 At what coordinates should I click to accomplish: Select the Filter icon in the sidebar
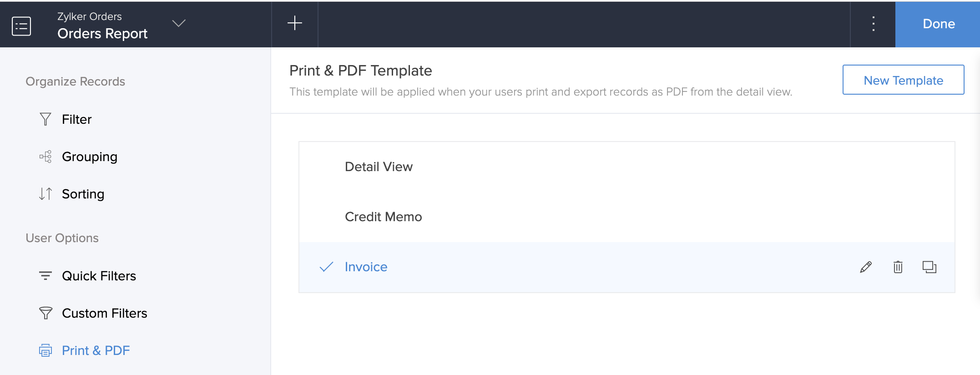[x=45, y=119]
